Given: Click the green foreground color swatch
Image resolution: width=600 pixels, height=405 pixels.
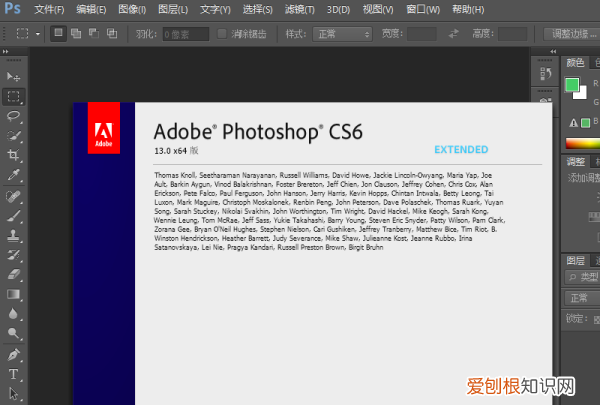Looking at the screenshot, I should 572,85.
